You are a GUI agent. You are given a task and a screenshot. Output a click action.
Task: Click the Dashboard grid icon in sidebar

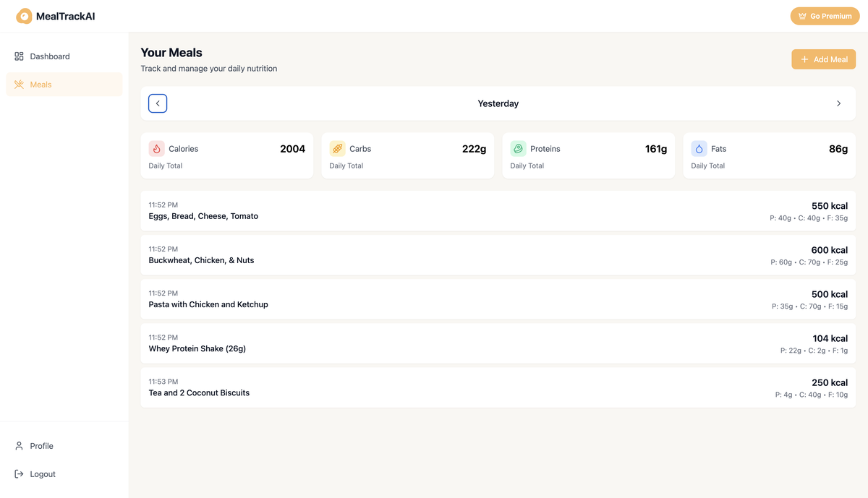[x=20, y=56]
